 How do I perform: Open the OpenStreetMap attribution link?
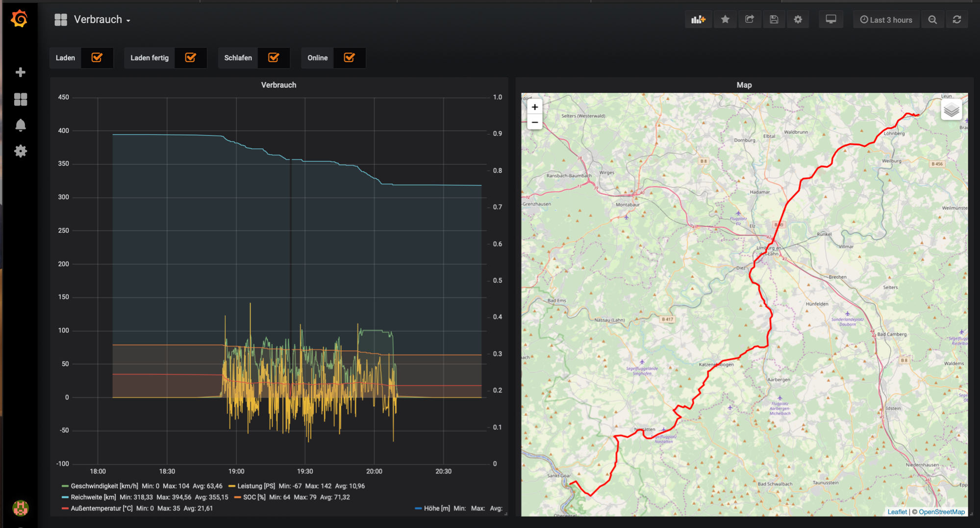tap(941, 512)
